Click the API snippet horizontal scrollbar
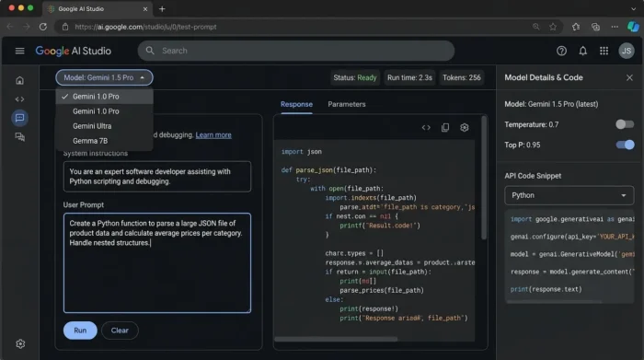This screenshot has height=360, width=644. [x=555, y=302]
